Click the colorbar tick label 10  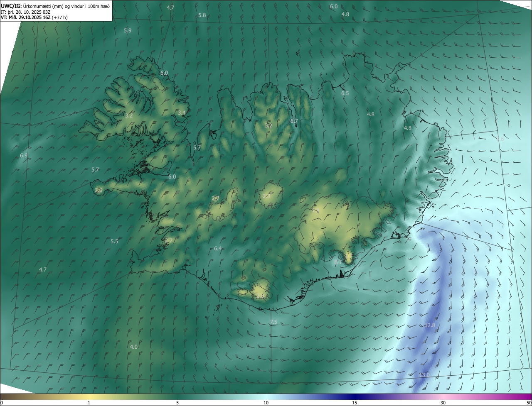pos(266,403)
